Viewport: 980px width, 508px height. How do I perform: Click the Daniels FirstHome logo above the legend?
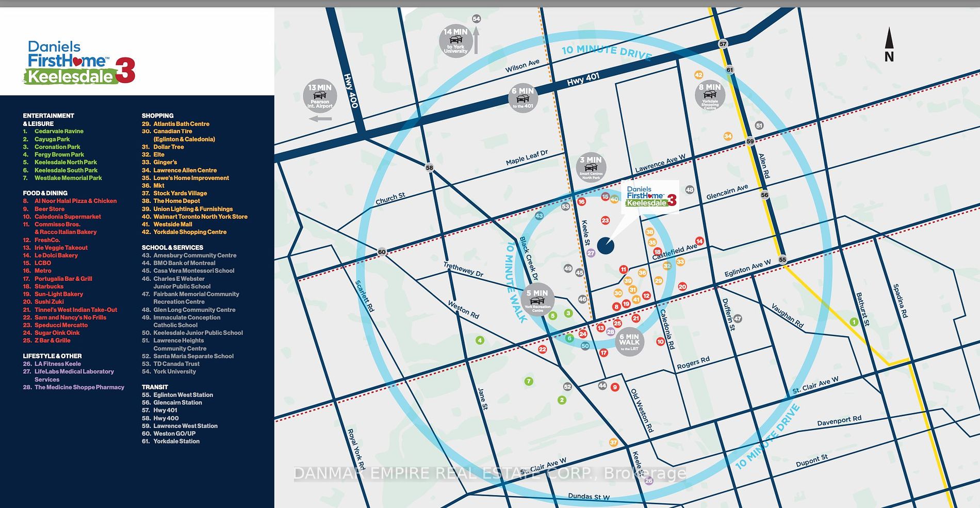click(x=79, y=62)
